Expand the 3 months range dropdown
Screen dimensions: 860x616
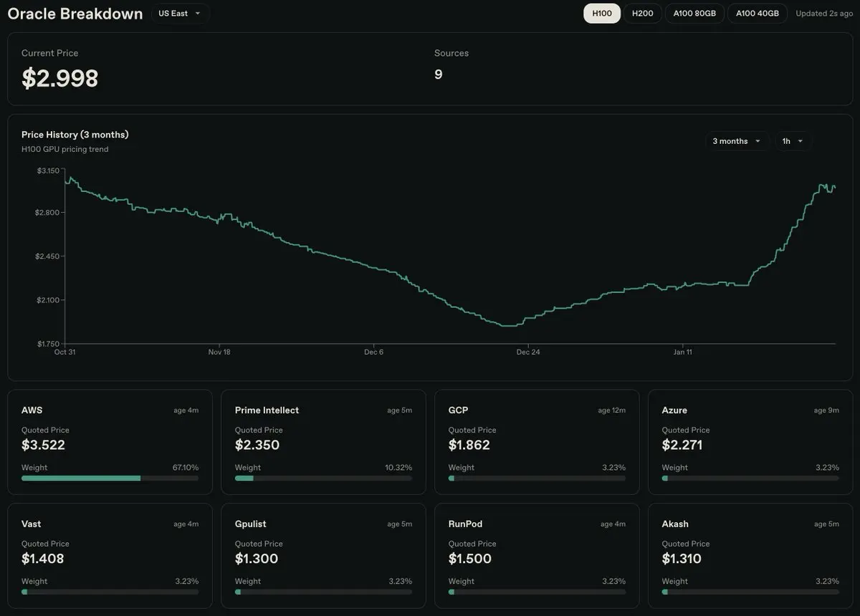point(737,141)
